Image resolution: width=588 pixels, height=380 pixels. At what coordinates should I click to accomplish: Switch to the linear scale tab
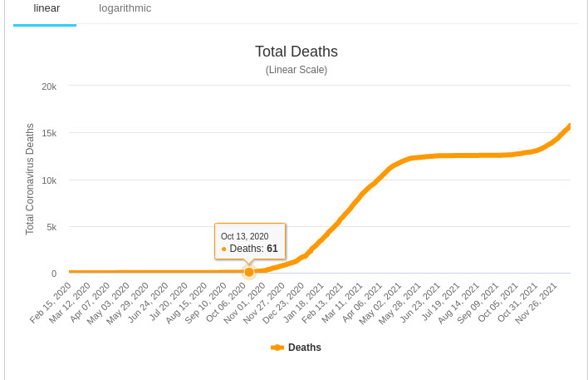46,8
